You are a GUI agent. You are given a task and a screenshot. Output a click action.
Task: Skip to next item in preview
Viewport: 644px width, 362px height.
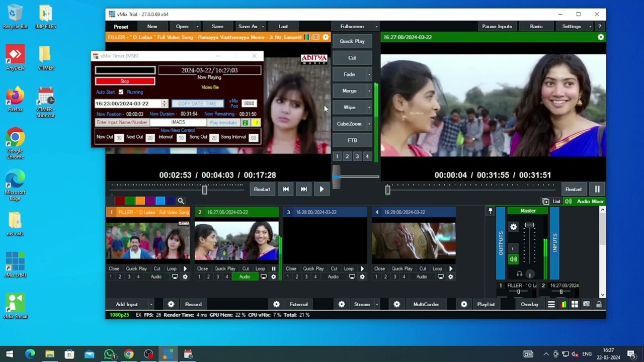[304, 189]
